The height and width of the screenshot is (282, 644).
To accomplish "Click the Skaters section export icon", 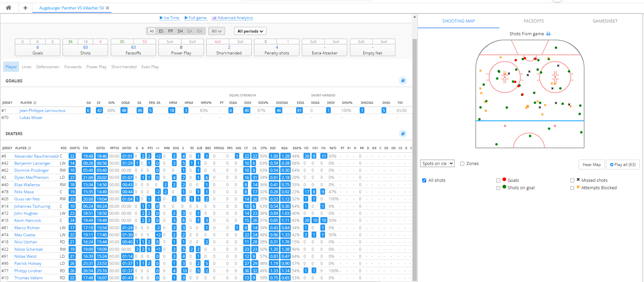I will pyautogui.click(x=403, y=133).
